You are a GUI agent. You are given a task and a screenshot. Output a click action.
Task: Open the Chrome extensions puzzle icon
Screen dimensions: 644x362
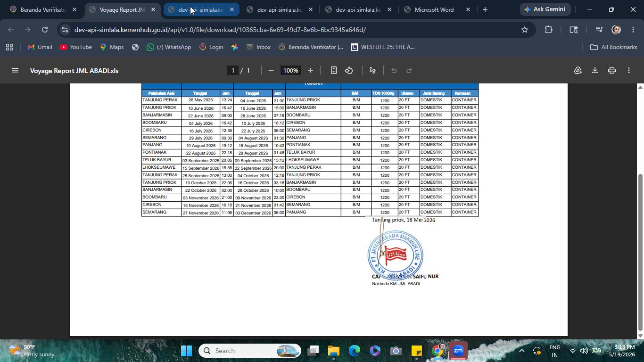548,30
